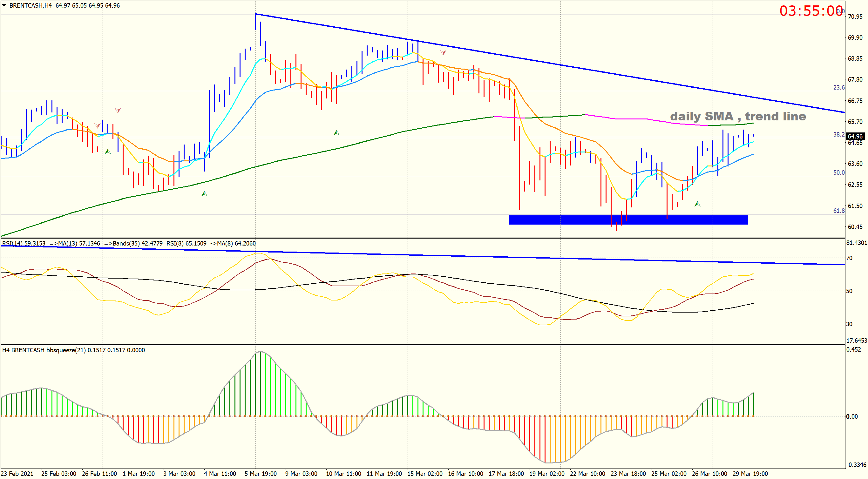Image resolution: width=868 pixels, height=479 pixels.
Task: Click the green up arrow near 26 Mar
Action: tap(697, 204)
